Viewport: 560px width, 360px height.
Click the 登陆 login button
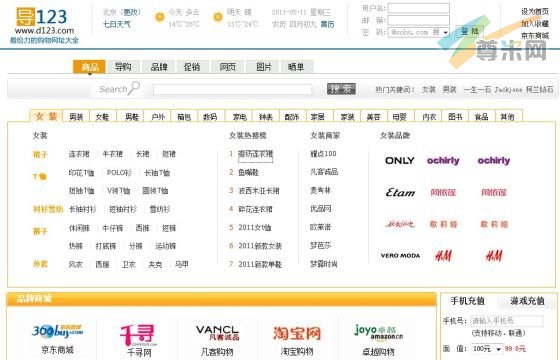coord(470,31)
